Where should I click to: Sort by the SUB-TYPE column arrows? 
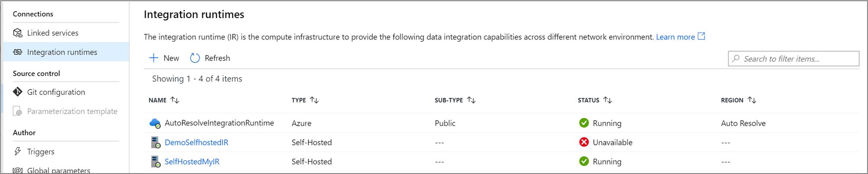pos(472,100)
